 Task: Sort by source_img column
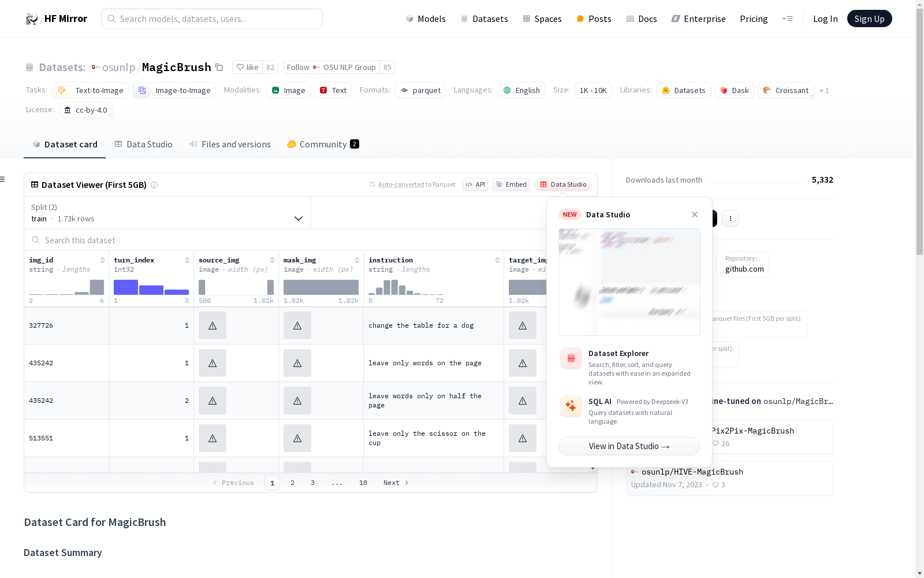tap(272, 260)
